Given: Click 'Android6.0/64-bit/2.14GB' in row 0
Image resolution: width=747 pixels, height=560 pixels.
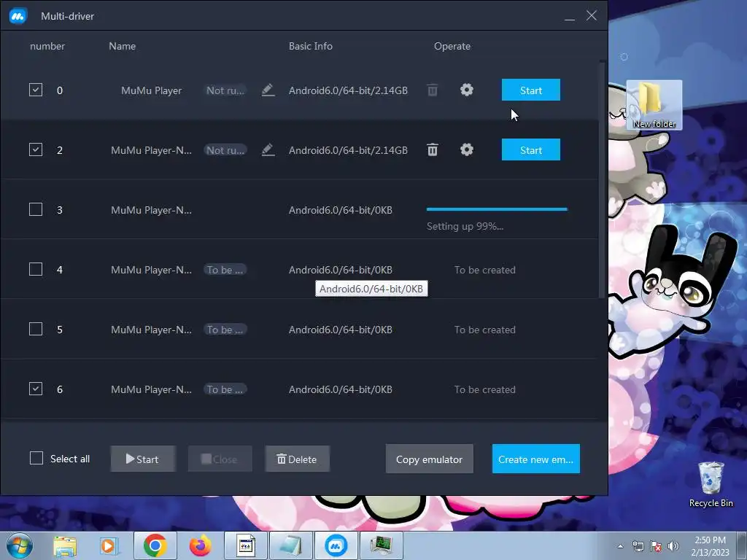Looking at the screenshot, I should pos(348,90).
